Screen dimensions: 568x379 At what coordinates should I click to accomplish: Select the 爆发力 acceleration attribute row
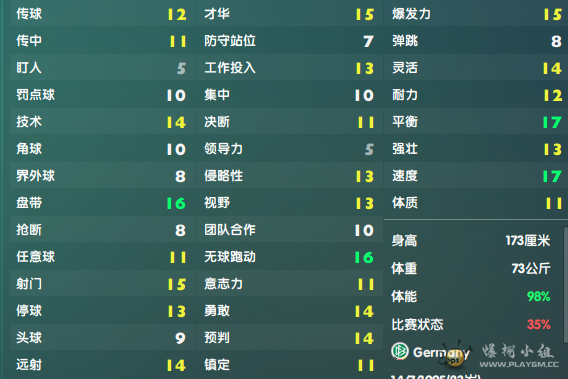[476, 14]
